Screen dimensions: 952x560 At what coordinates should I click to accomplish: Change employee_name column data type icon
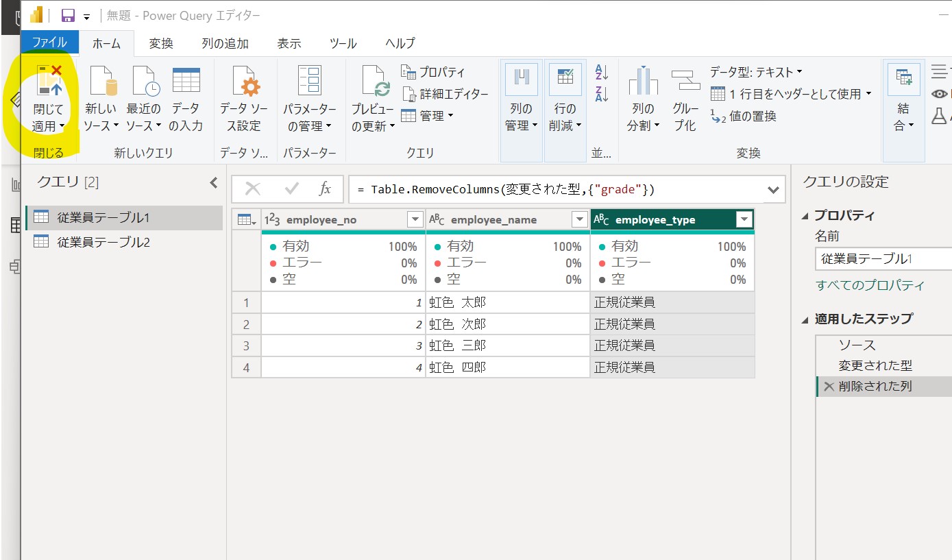[437, 220]
